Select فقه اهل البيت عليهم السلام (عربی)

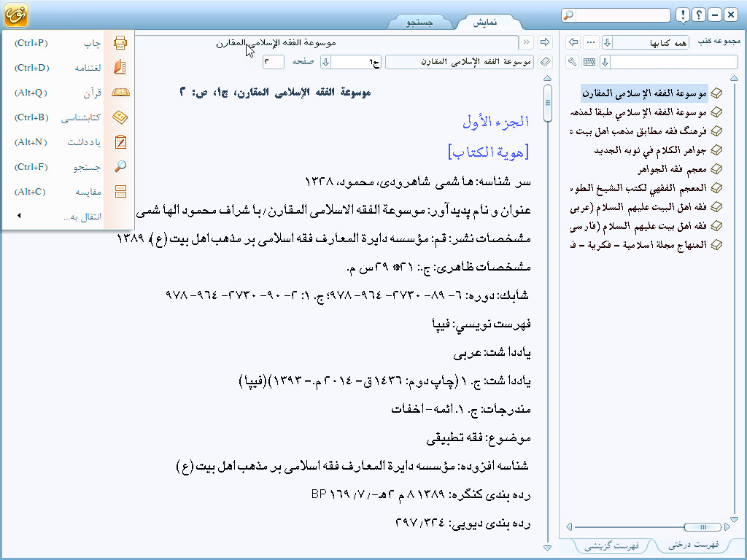[638, 207]
